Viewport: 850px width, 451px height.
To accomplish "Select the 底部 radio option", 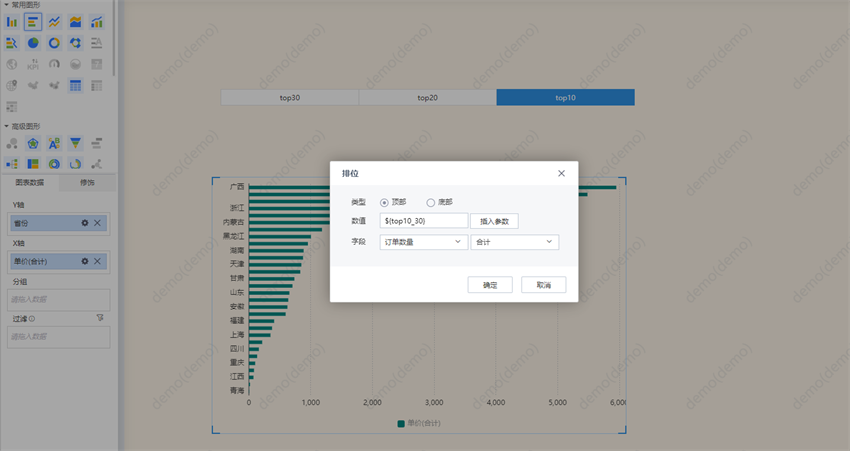I will (431, 202).
